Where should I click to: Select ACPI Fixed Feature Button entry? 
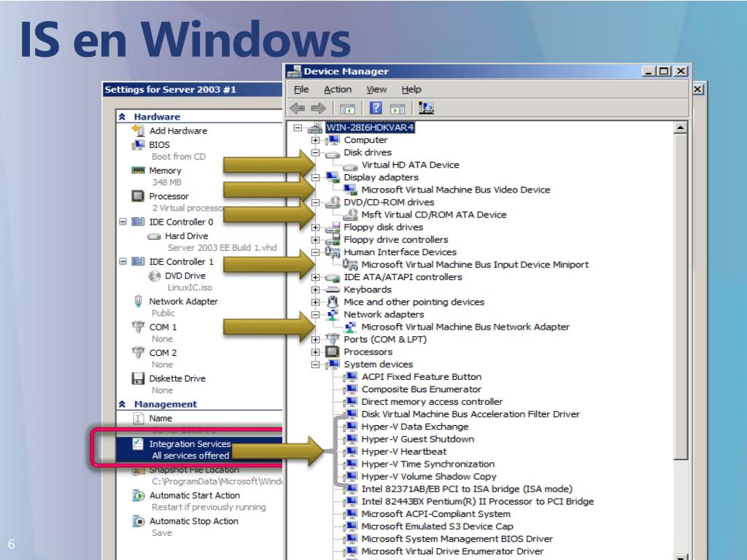pyautogui.click(x=422, y=377)
